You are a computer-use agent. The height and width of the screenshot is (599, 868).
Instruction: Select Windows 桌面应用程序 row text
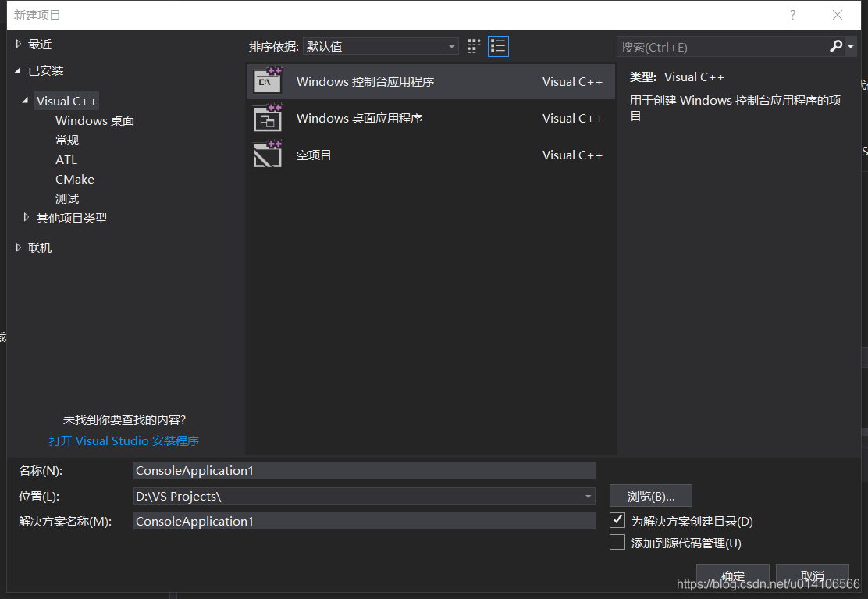click(x=359, y=119)
